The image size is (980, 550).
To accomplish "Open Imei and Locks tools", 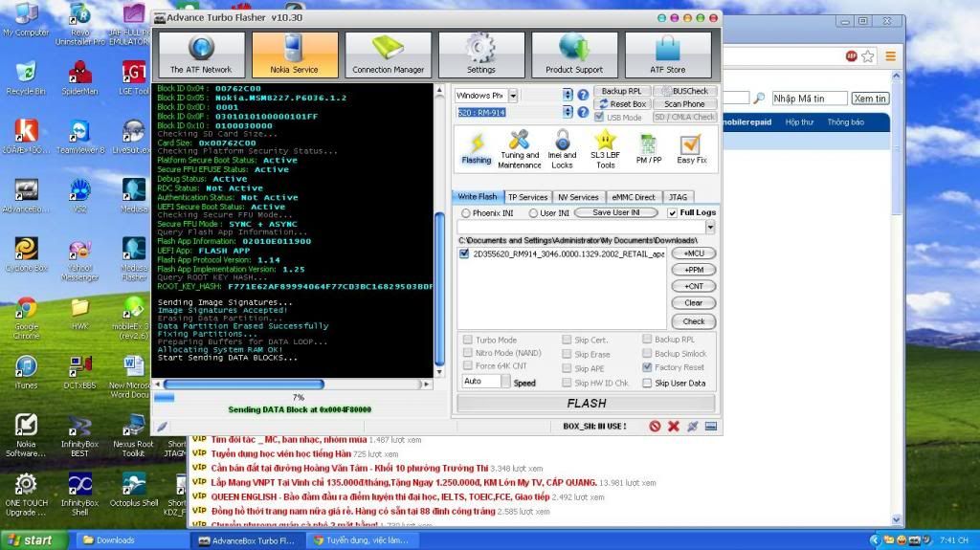I will [562, 149].
